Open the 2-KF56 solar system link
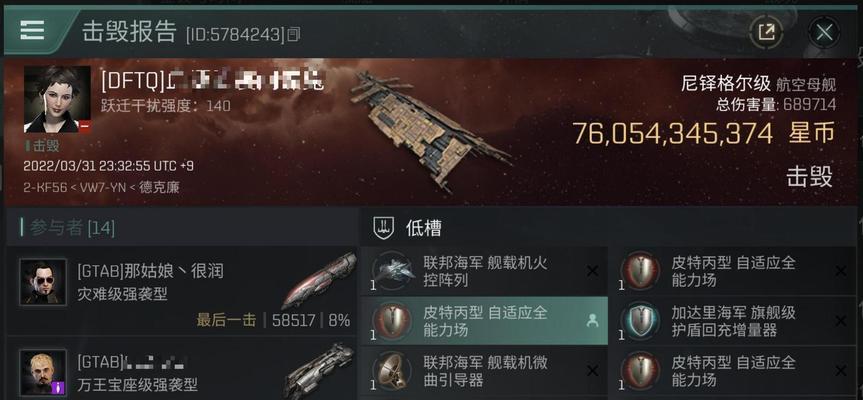Screen dimensions: 863x400 tap(45, 188)
